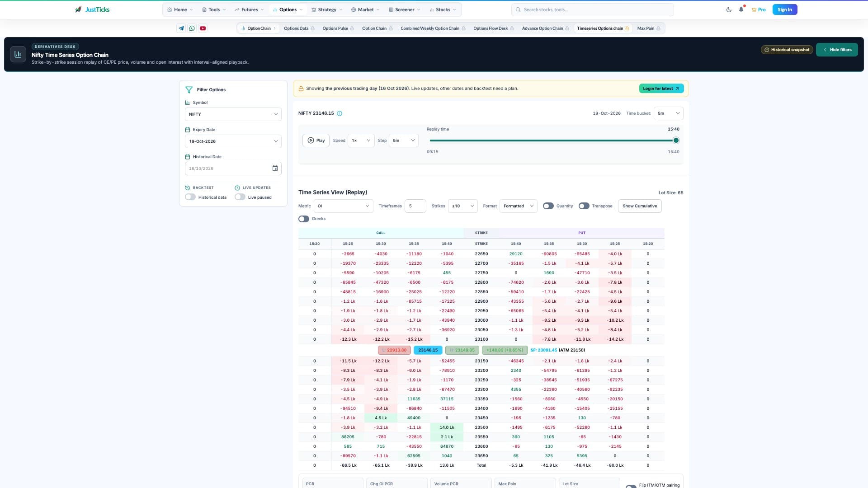Image resolution: width=868 pixels, height=488 pixels.
Task: Open the Symbol NIFTY dropdown
Action: point(233,114)
